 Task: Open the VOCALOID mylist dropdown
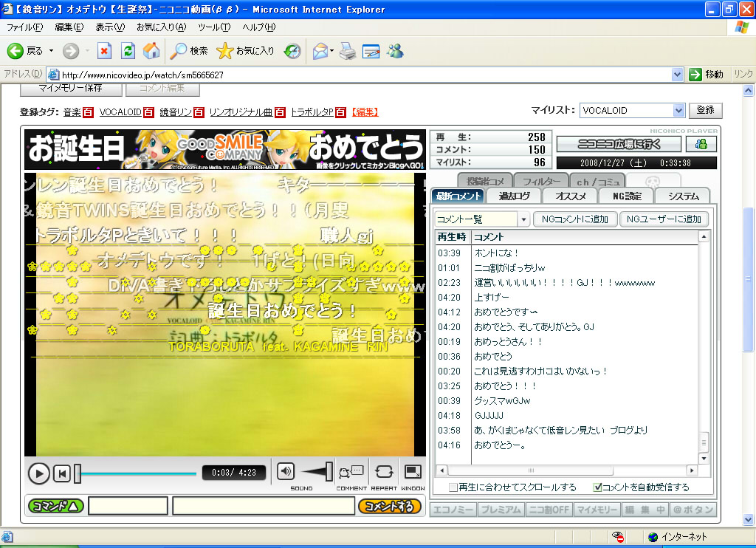coord(679,111)
